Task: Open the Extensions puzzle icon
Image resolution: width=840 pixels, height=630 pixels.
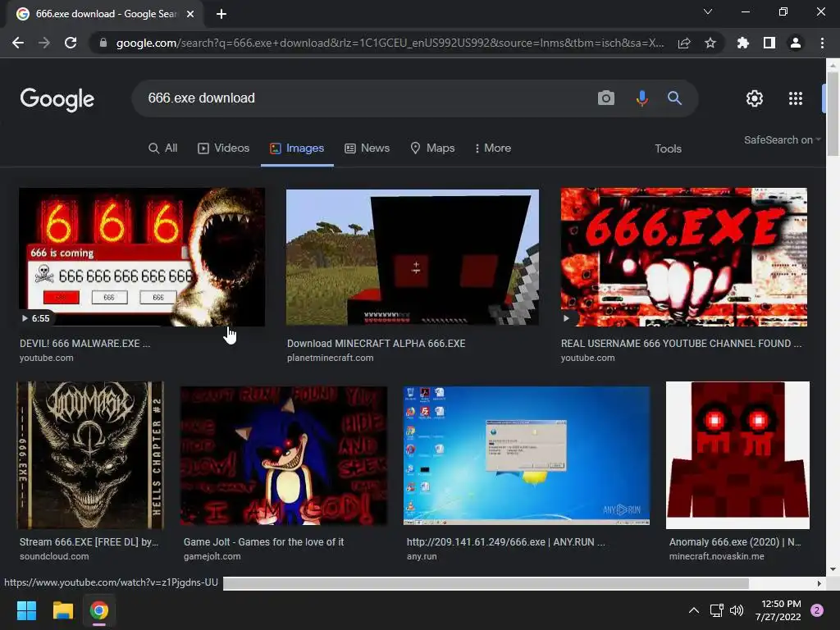Action: click(x=743, y=43)
